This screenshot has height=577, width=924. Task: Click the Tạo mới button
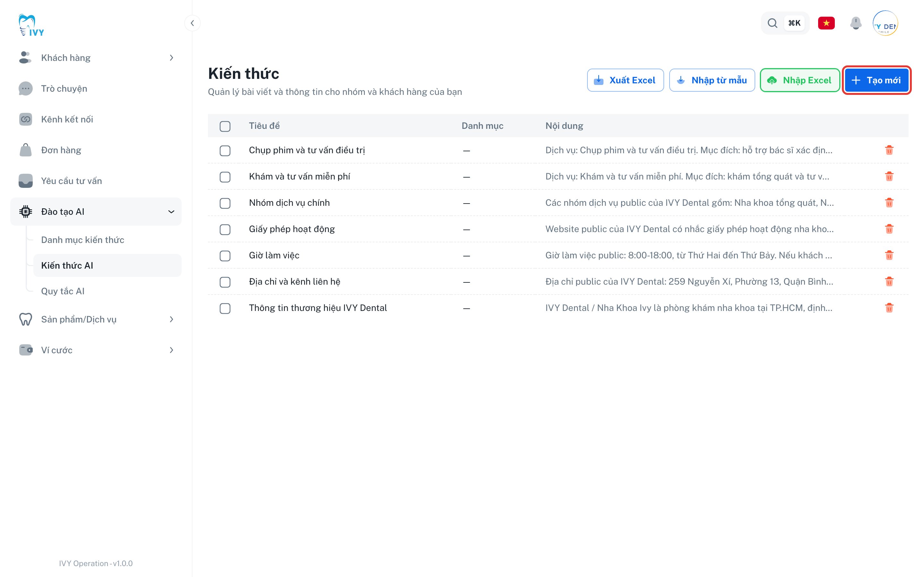(x=876, y=80)
